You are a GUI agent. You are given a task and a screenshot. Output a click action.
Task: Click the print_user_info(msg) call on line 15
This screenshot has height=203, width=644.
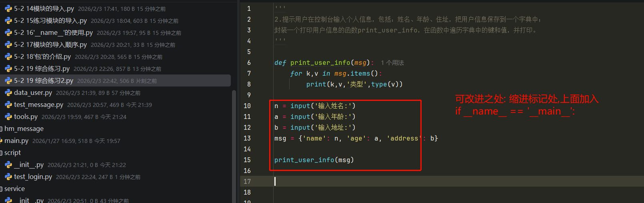pos(314,160)
